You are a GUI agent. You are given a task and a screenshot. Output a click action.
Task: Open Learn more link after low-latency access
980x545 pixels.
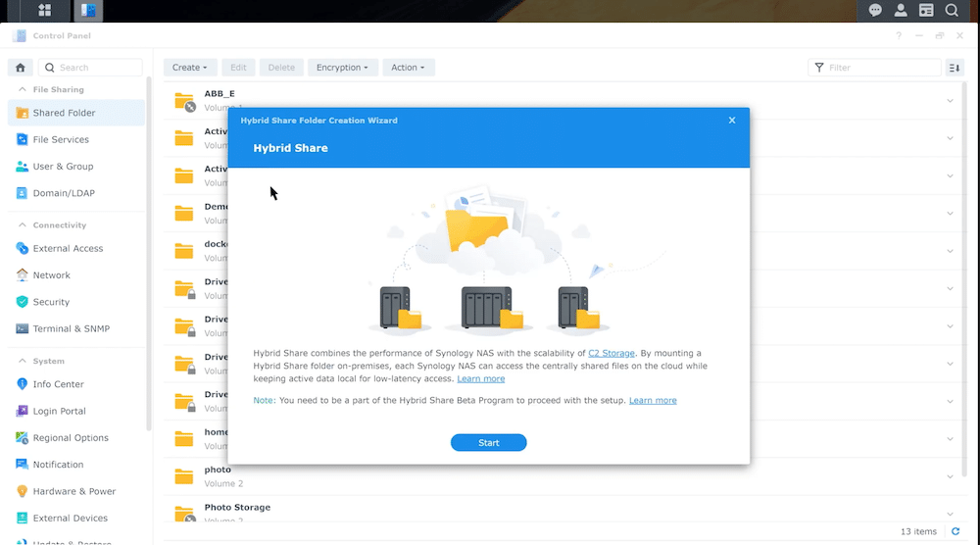point(480,378)
